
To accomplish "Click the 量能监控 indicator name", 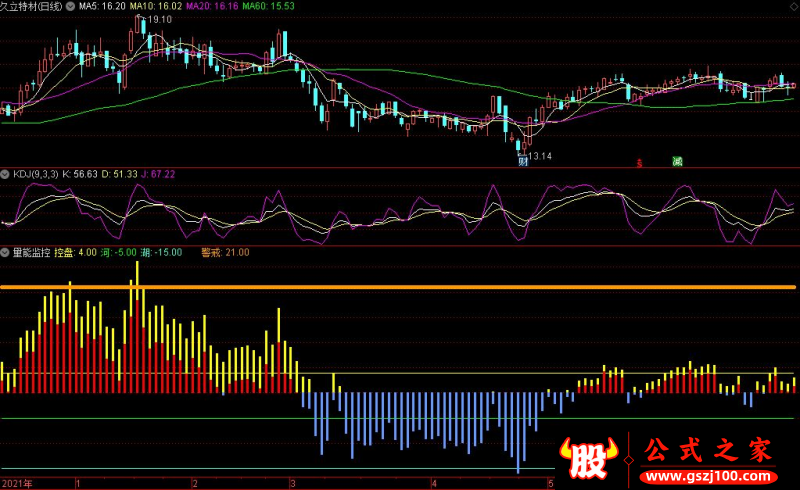I will 32,252.
